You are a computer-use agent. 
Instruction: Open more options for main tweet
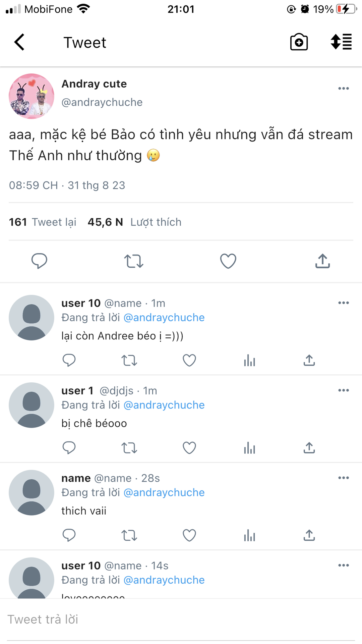coord(343,89)
